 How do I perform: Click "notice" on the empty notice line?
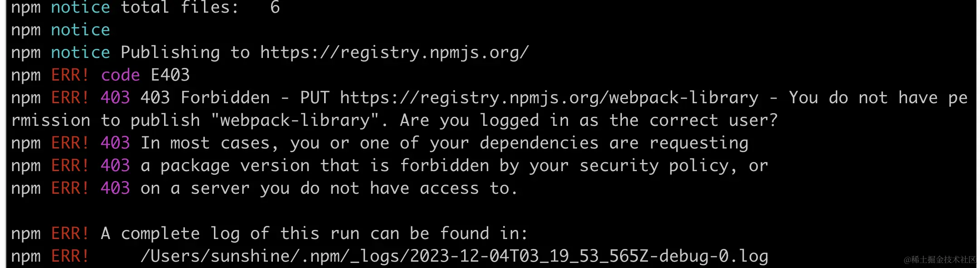(x=80, y=30)
